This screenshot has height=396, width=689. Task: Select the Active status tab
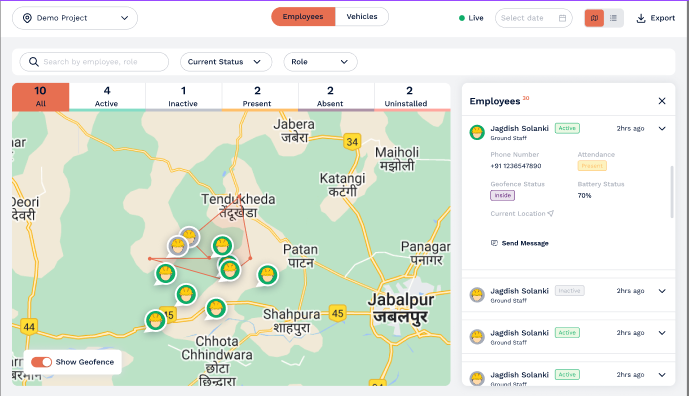pyautogui.click(x=107, y=97)
